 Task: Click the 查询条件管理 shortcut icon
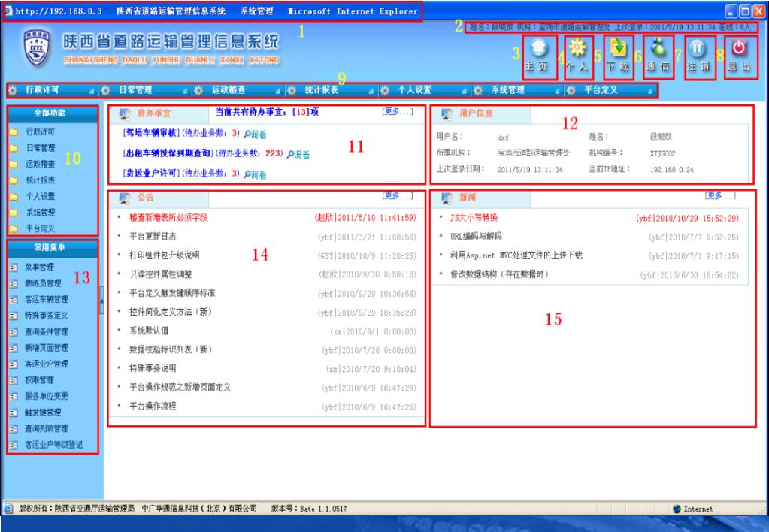pos(14,332)
